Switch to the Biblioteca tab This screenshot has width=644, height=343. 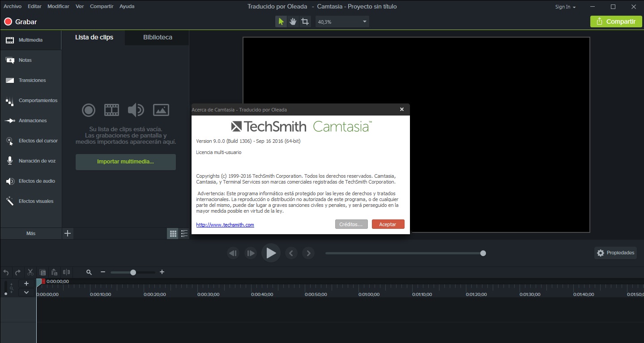pos(158,38)
